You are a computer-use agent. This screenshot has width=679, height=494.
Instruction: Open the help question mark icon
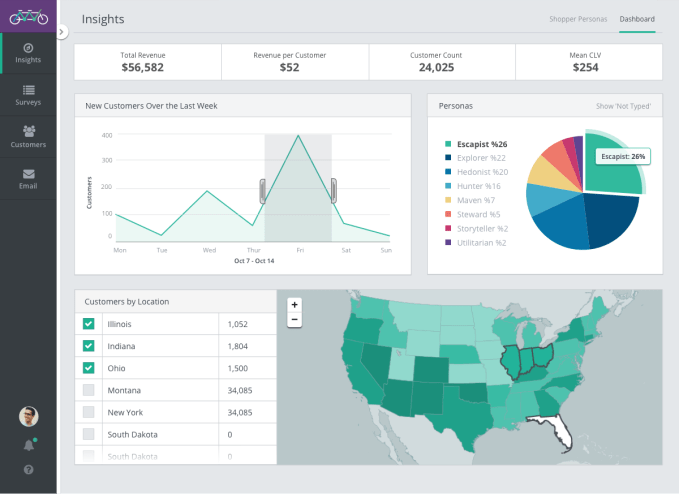point(28,469)
